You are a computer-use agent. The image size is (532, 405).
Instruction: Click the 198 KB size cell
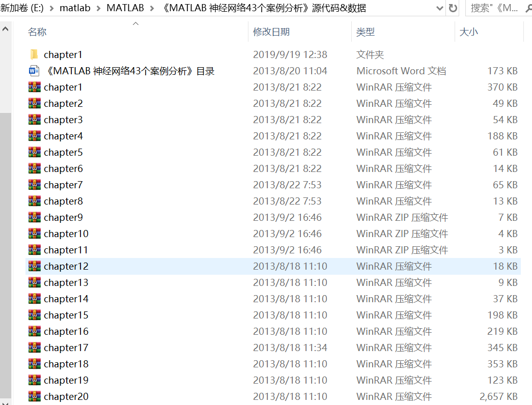click(502, 315)
